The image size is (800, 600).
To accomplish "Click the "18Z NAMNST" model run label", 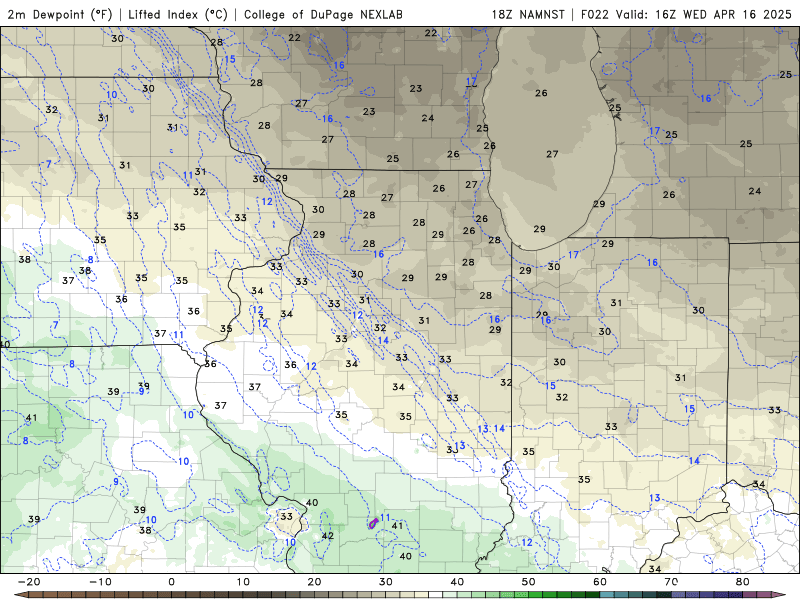I will (528, 14).
